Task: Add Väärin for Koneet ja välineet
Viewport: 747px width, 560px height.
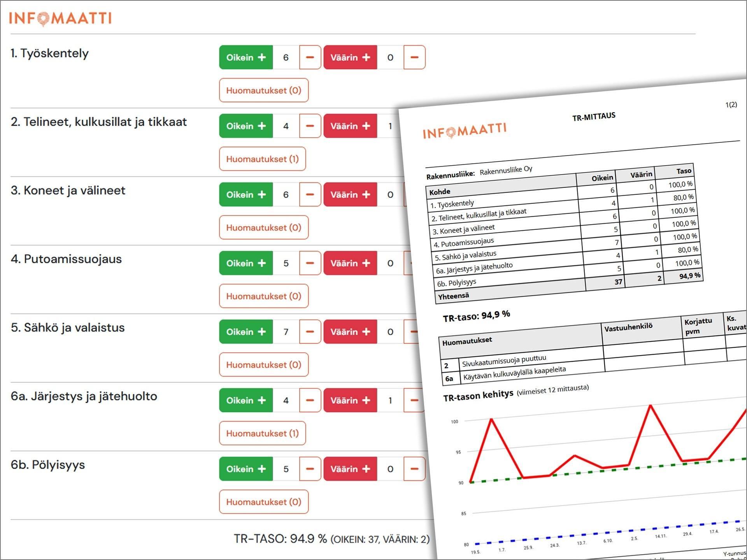Action: (x=350, y=194)
